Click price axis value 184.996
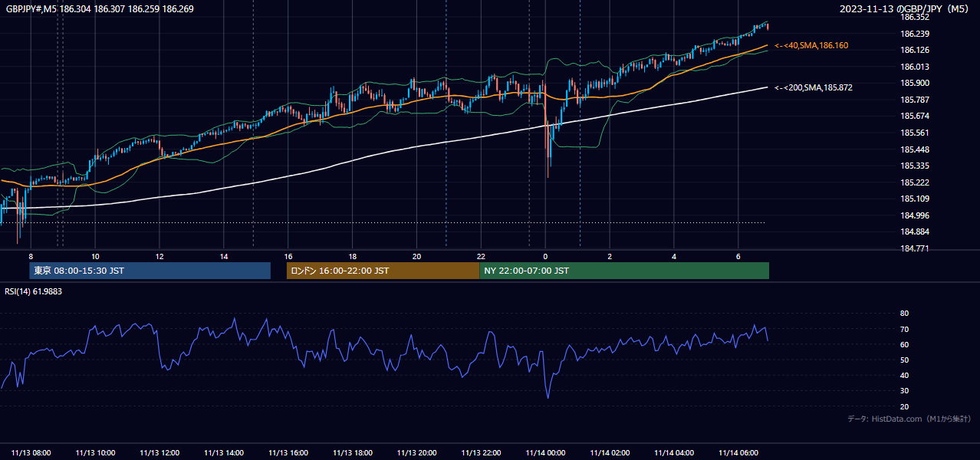The image size is (980, 460). click(x=915, y=215)
